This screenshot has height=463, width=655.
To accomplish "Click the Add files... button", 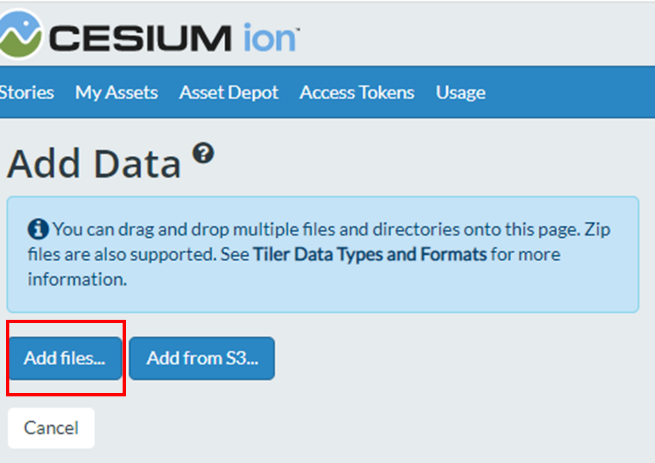I will pos(65,358).
